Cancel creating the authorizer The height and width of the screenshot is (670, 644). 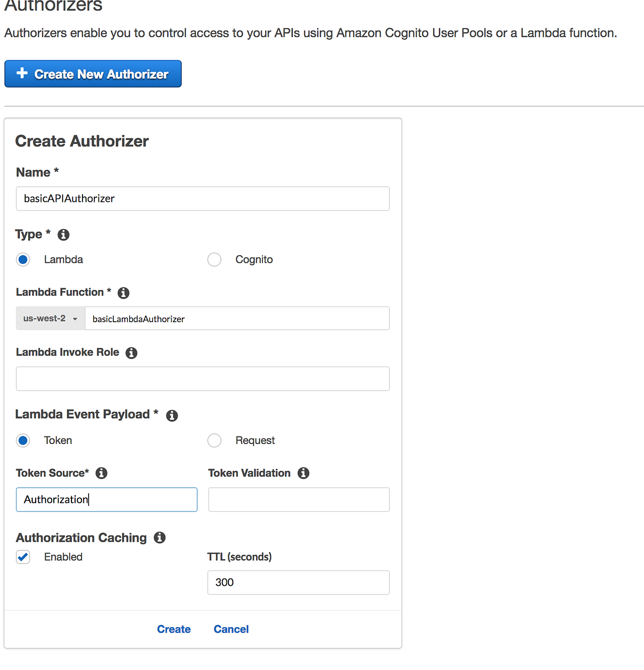tap(231, 629)
